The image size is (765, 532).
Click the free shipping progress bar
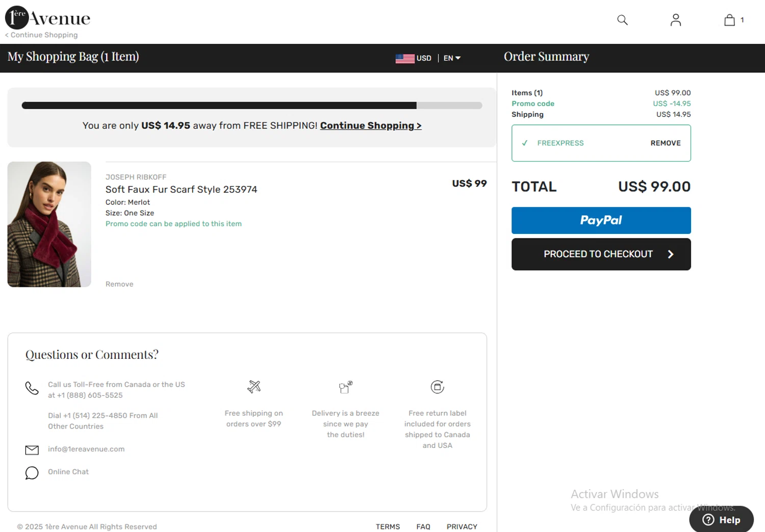click(252, 105)
